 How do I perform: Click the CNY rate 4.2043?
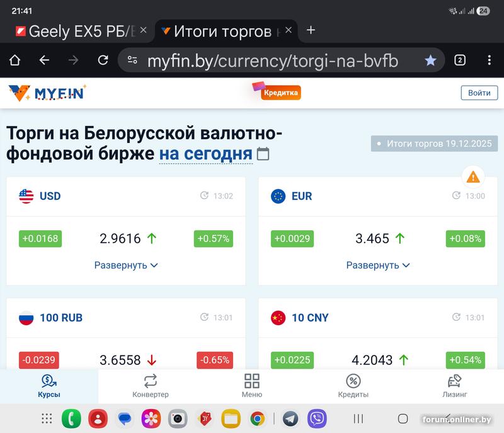(372, 360)
